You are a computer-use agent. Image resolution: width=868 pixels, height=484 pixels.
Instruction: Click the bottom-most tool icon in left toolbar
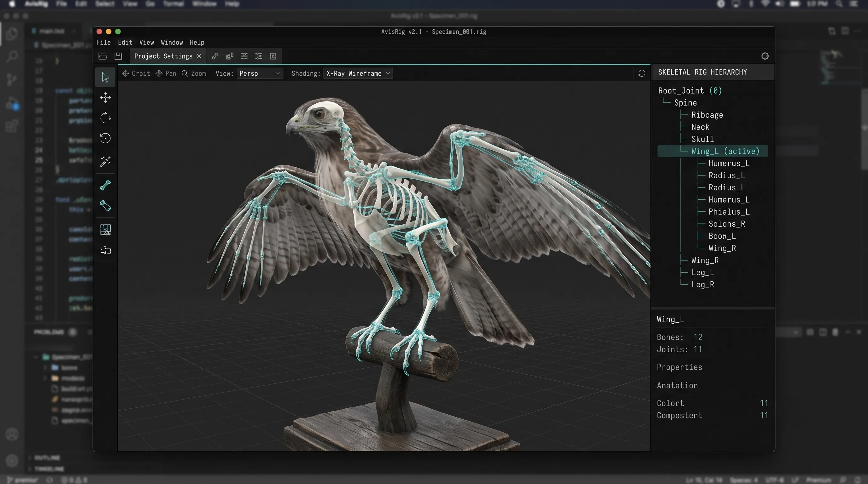[x=105, y=250]
